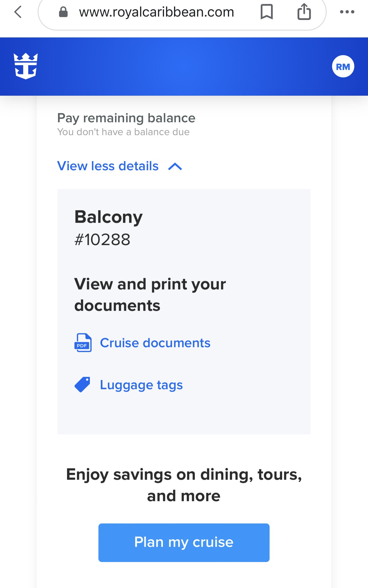
Task: Tap the stateroom number #10288
Action: (102, 239)
